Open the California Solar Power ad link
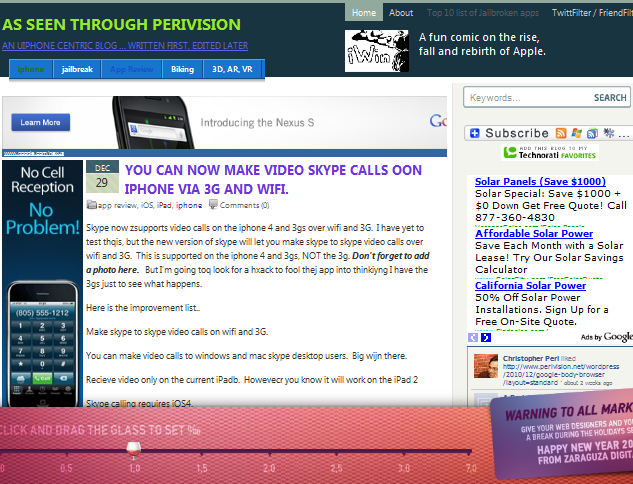Screen dimensions: 633x484 (530, 285)
